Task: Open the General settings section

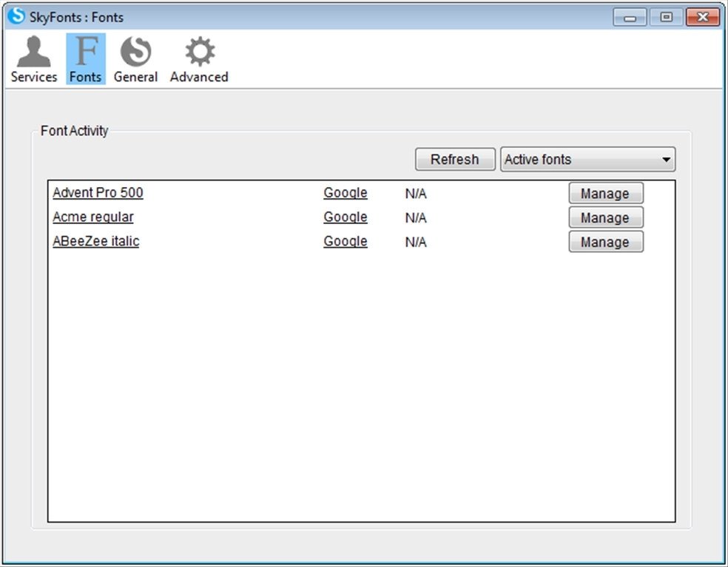Action: (x=135, y=59)
